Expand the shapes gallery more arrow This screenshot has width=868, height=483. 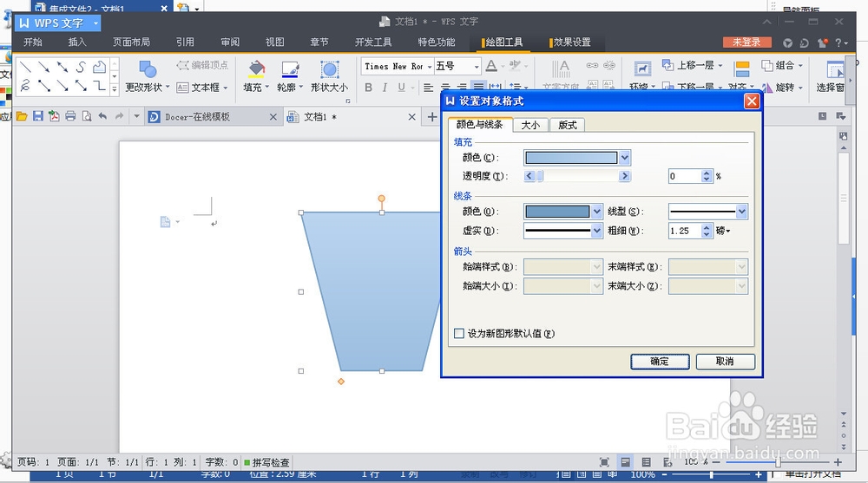pyautogui.click(x=115, y=88)
